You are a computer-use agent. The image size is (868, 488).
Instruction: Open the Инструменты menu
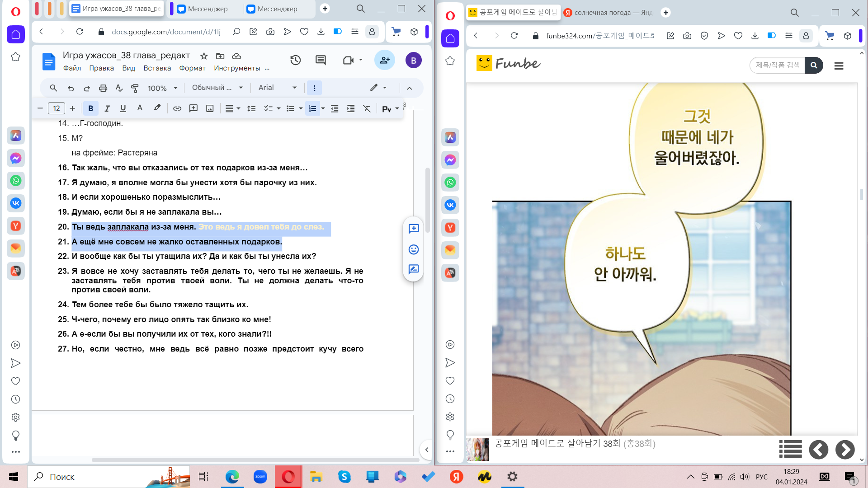pyautogui.click(x=237, y=68)
